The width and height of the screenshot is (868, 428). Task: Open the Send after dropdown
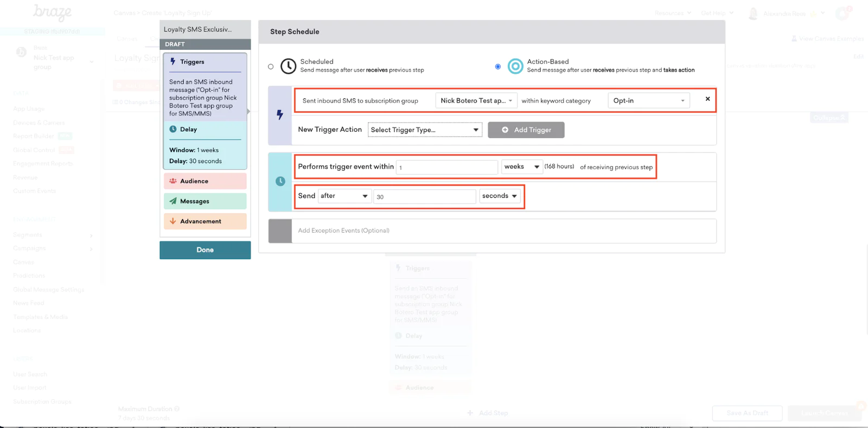pyautogui.click(x=344, y=196)
